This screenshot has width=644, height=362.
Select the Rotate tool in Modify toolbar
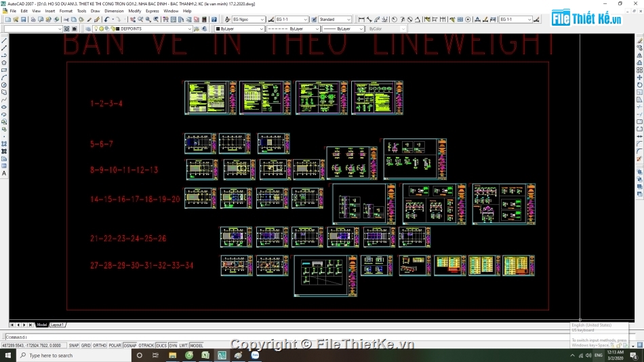click(x=639, y=85)
